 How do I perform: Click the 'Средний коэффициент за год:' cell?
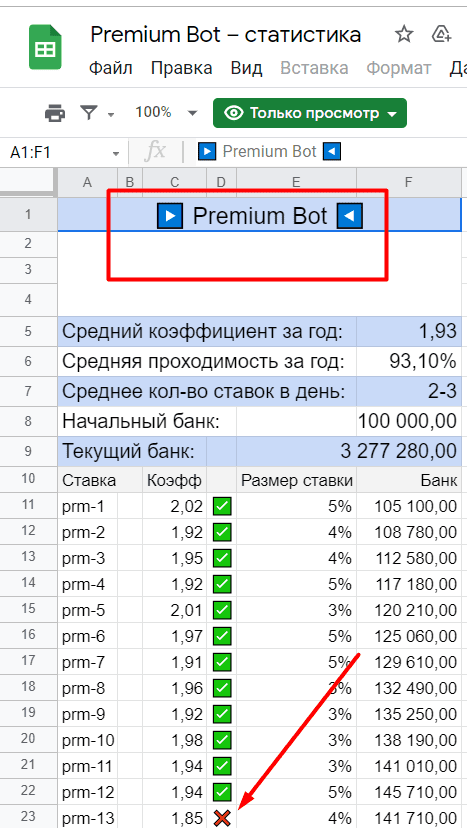tap(207, 332)
